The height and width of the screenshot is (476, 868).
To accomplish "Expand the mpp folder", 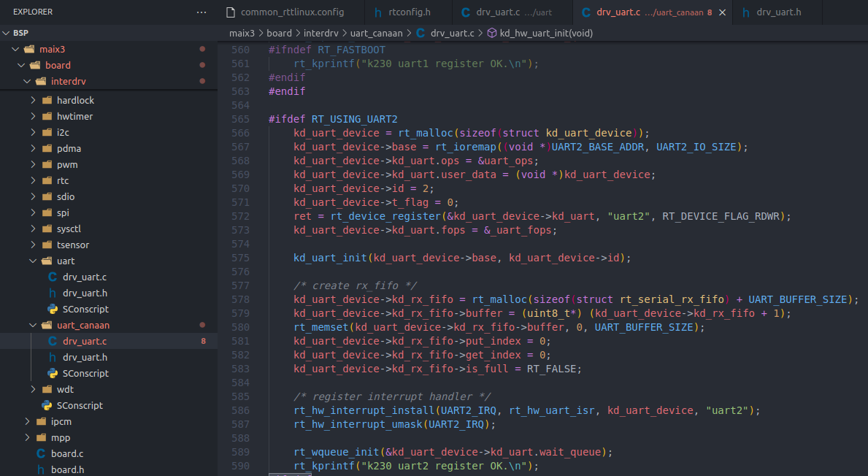I will [x=27, y=437].
